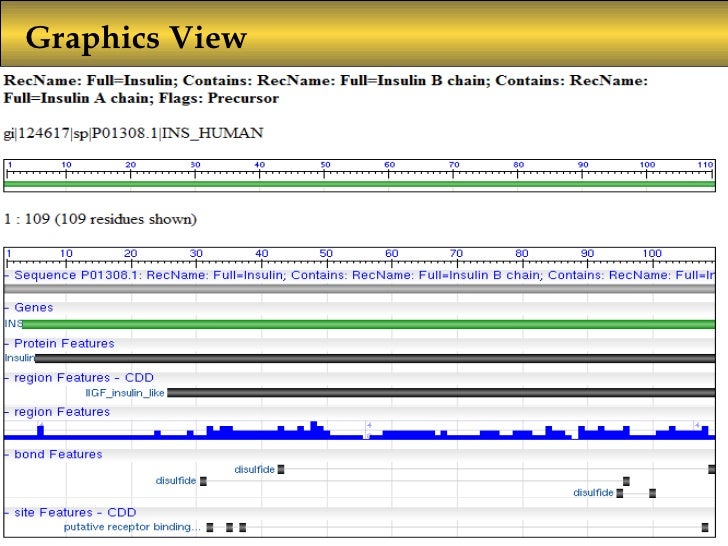This screenshot has width=728, height=546.
Task: Collapse the Protein Features track
Action: [x=7, y=344]
